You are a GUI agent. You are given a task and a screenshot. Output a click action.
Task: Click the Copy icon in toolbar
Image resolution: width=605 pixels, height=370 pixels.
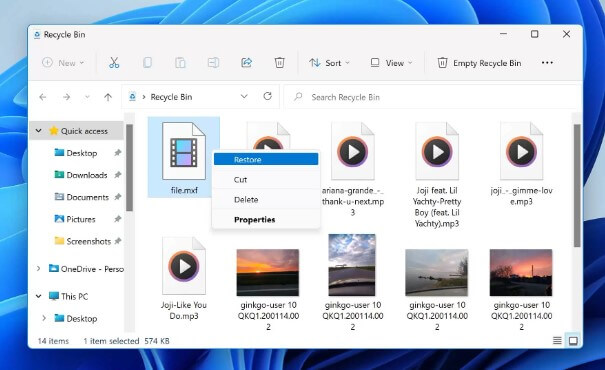[x=147, y=63]
